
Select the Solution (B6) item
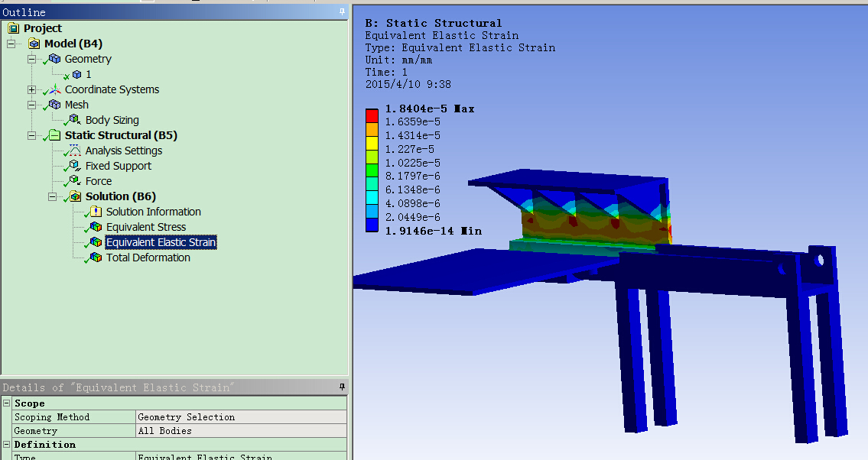[121, 196]
